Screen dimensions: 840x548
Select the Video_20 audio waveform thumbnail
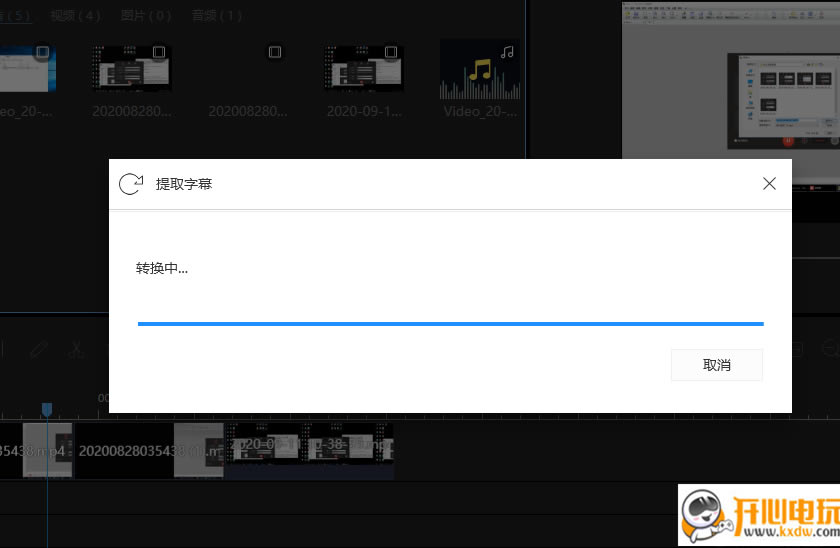coord(480,72)
